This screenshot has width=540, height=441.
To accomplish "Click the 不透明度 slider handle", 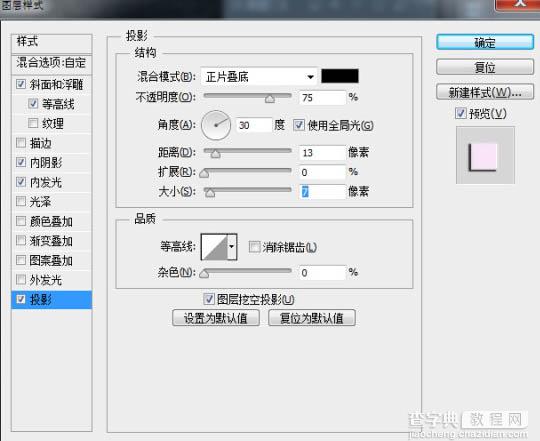I will 270,99.
